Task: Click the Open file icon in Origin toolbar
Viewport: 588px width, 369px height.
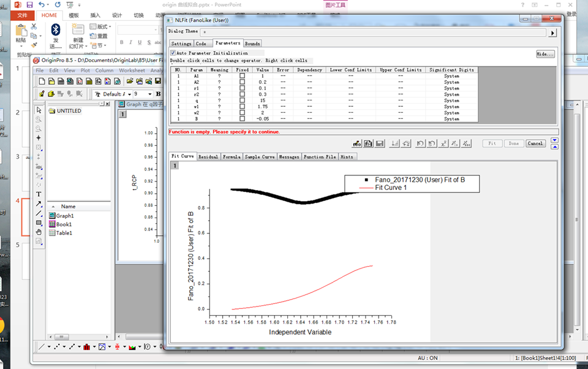Action: [x=130, y=81]
